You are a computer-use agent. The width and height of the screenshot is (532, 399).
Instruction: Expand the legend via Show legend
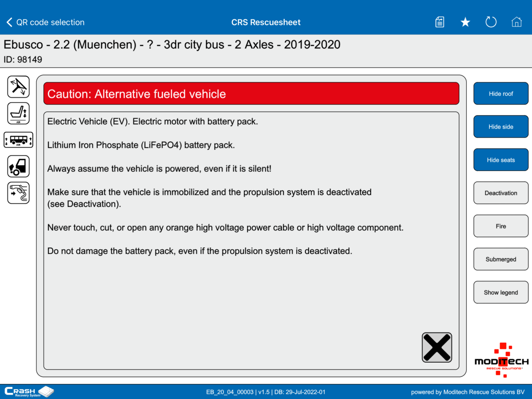click(501, 292)
